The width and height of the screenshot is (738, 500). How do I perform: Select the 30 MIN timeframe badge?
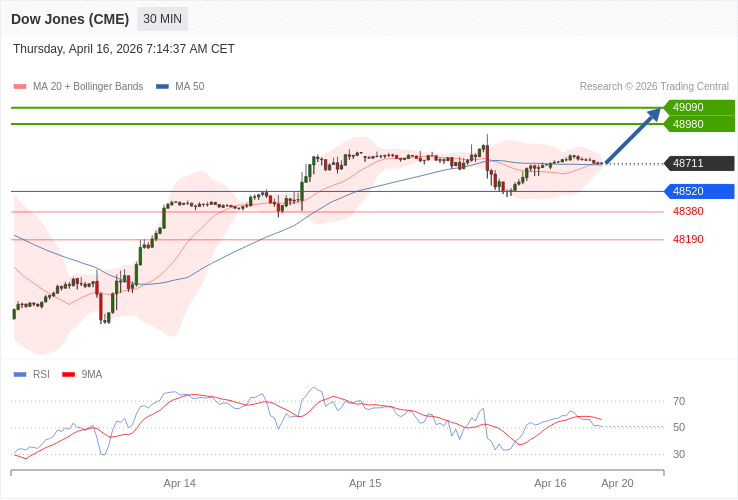coord(162,19)
